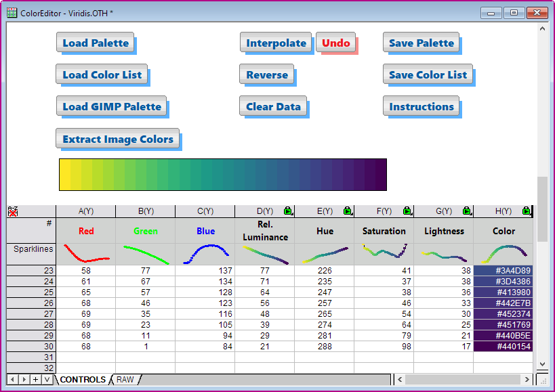Switch to the RAW sheet tab
This screenshot has width=555, height=392.
[124, 380]
